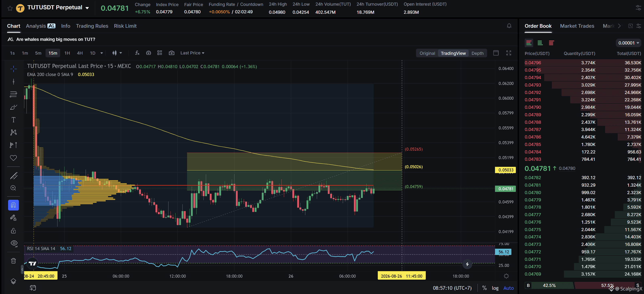Select the Text annotation tool
The image size is (644, 294).
(x=14, y=120)
